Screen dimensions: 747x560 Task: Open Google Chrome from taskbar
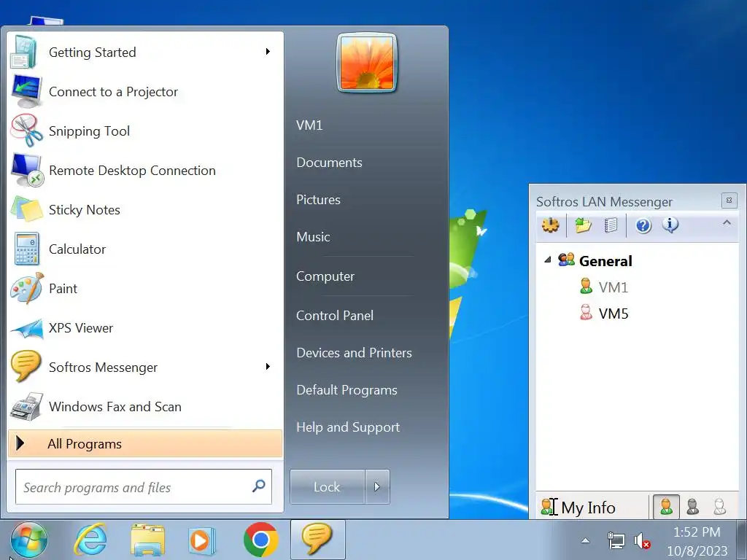tap(260, 540)
